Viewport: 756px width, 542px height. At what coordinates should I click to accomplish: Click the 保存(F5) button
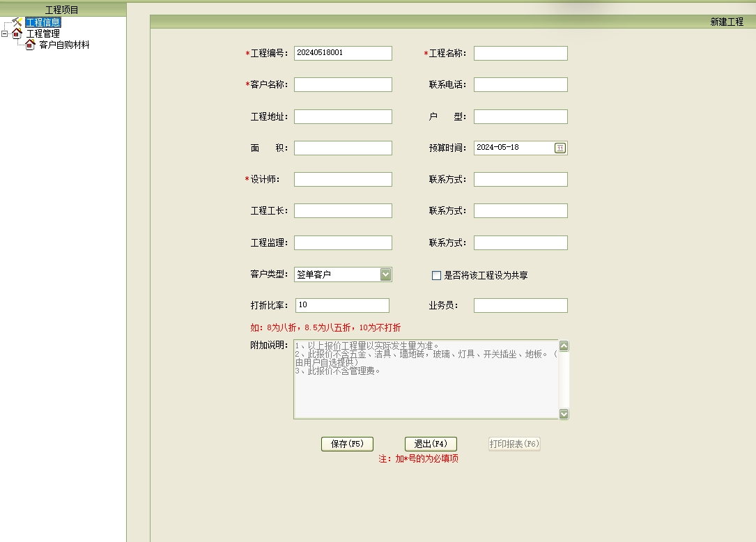point(347,444)
